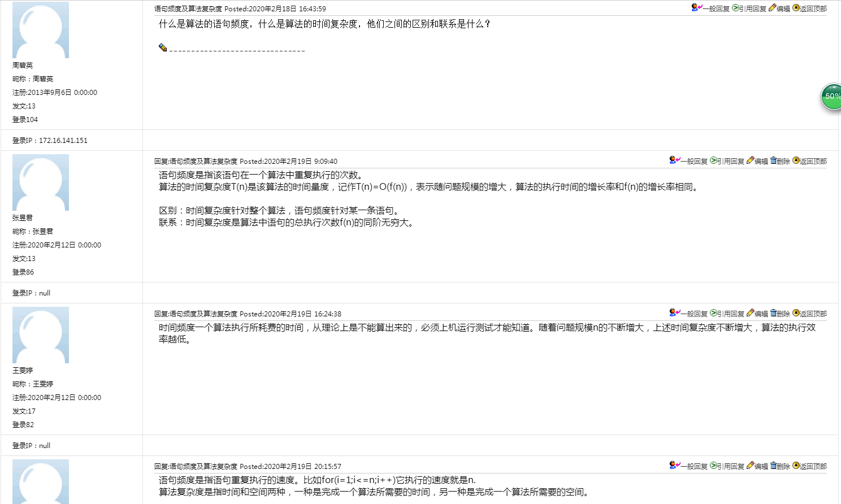Screen dimensions: 841x504
Task: Click the line starting 算法的时间复杂度T(n)是该算法
Action: coord(430,187)
